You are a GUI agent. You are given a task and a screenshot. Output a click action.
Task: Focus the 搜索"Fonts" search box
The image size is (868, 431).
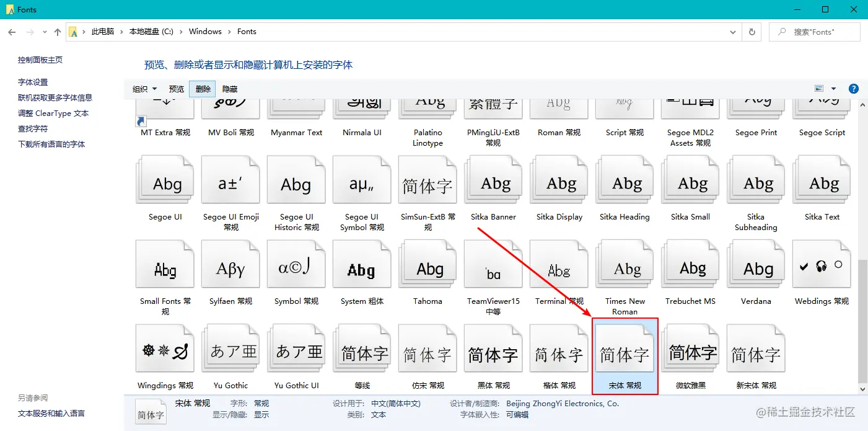point(815,32)
